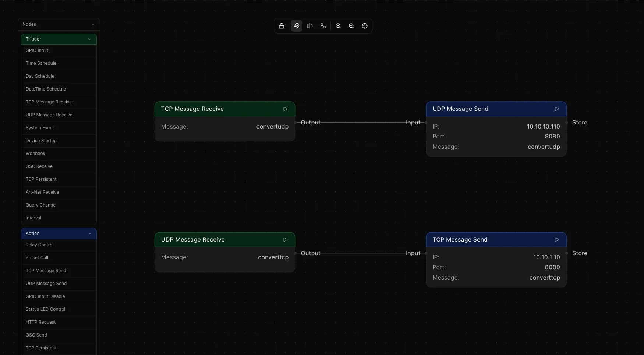Select Day Schedule trigger node

click(x=59, y=76)
